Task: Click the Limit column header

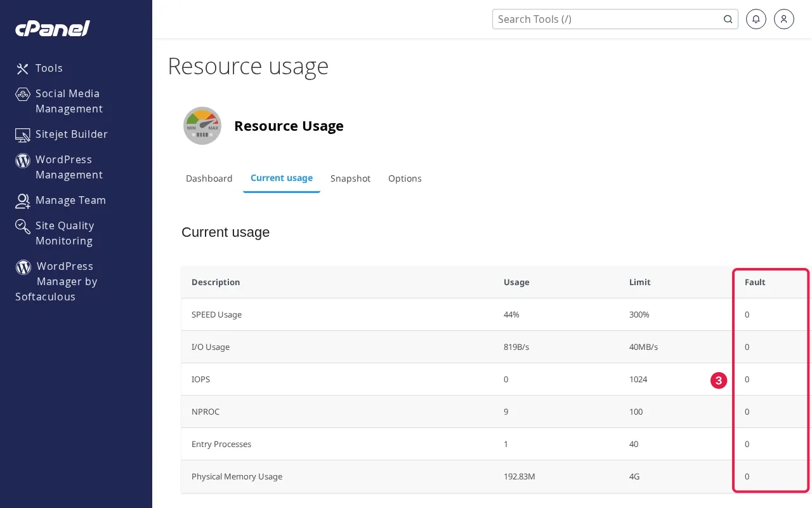Action: 640,282
